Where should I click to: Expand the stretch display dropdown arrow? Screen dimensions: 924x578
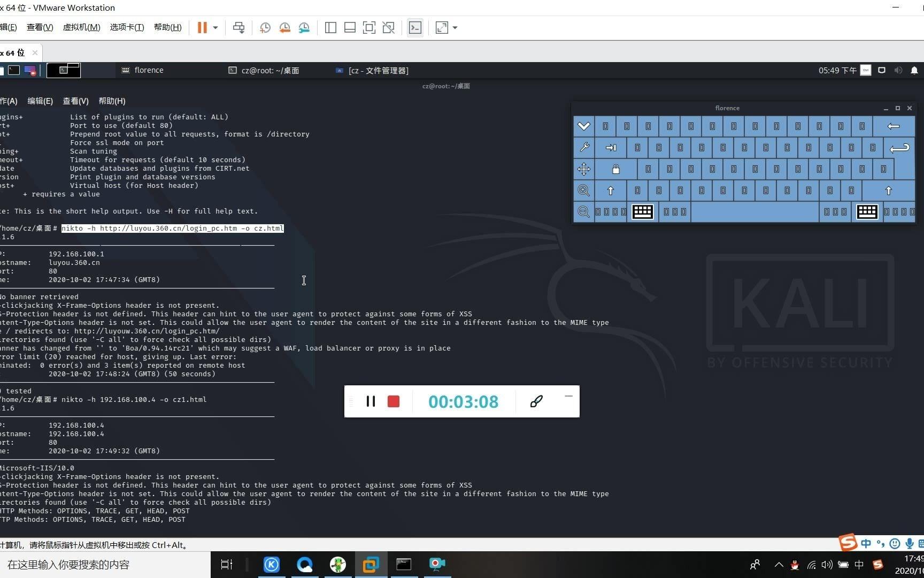455,28
